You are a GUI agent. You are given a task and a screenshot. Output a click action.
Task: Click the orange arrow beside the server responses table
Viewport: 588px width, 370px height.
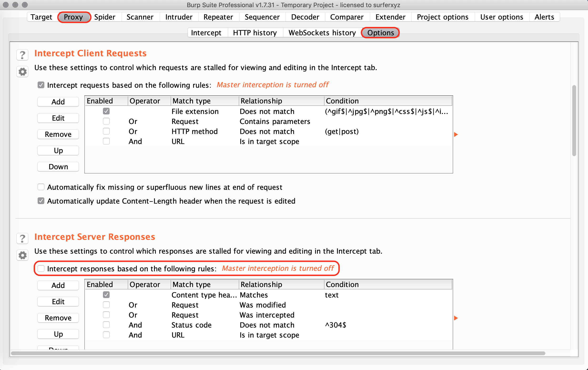[456, 318]
